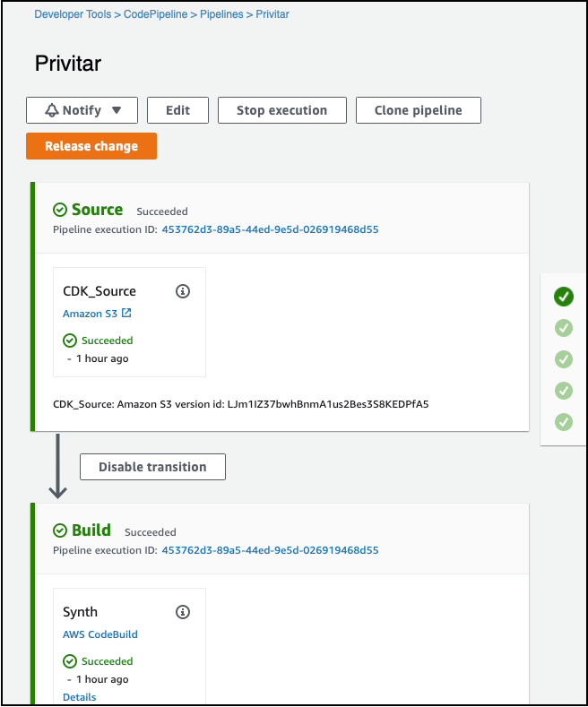This screenshot has width=588, height=707.
Task: Click CDK_Source action name
Action: (99, 291)
